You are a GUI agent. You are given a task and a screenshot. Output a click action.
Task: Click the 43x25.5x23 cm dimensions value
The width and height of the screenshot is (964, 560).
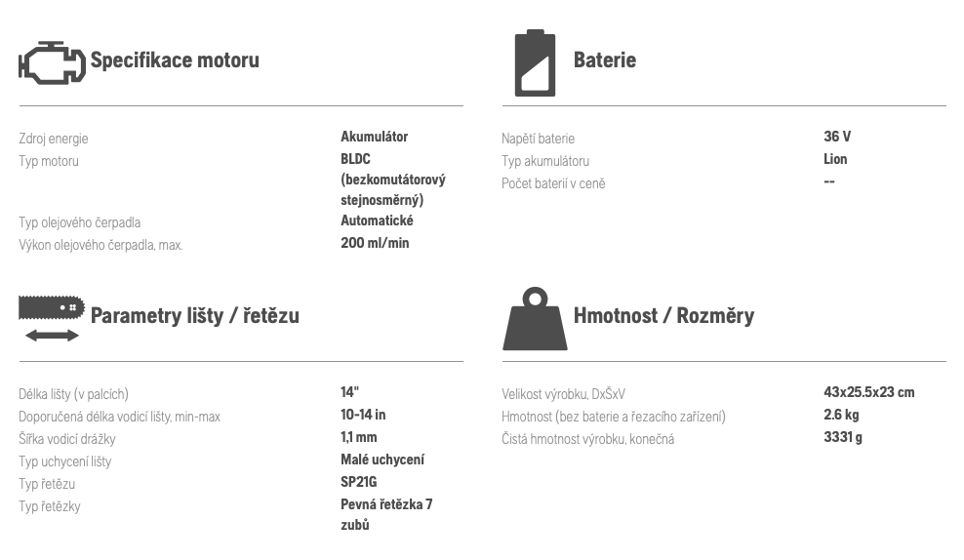(868, 392)
